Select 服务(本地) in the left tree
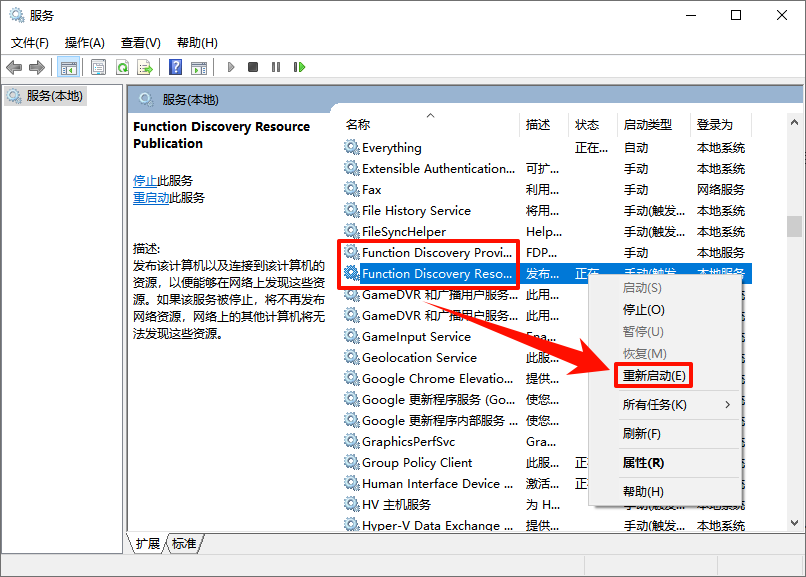 tap(54, 96)
